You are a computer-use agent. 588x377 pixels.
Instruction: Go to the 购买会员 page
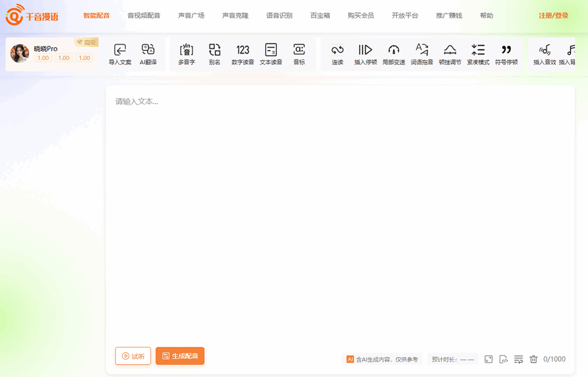point(361,15)
